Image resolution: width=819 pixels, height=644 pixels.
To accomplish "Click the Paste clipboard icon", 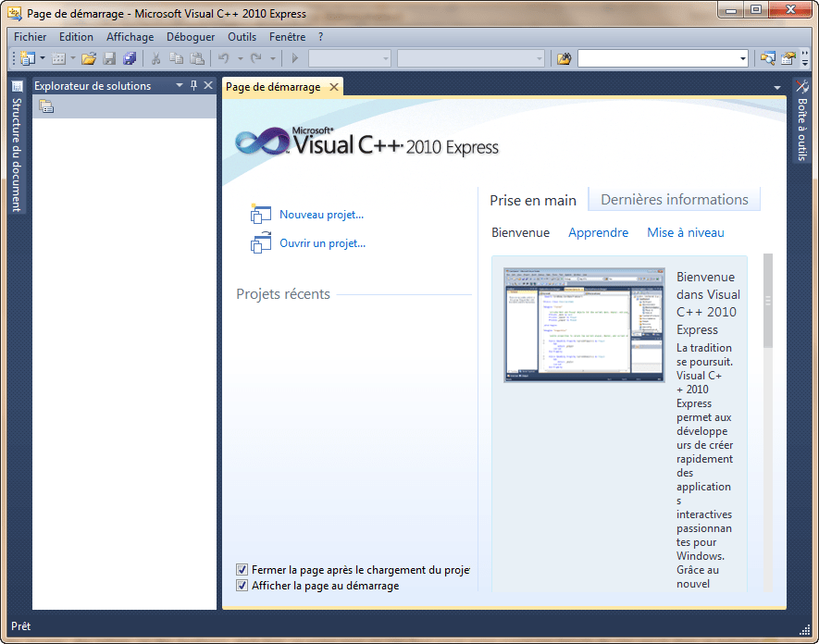I will [197, 58].
